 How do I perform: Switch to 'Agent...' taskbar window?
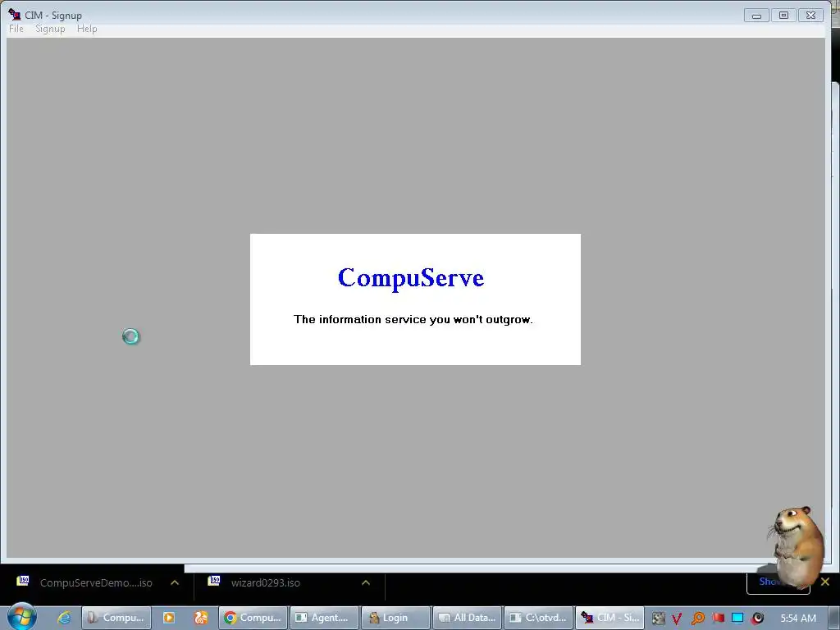pos(324,618)
